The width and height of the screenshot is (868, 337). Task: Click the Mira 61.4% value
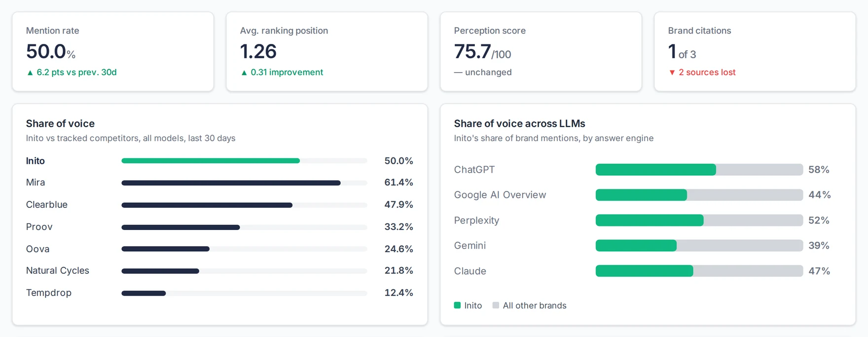coord(398,183)
